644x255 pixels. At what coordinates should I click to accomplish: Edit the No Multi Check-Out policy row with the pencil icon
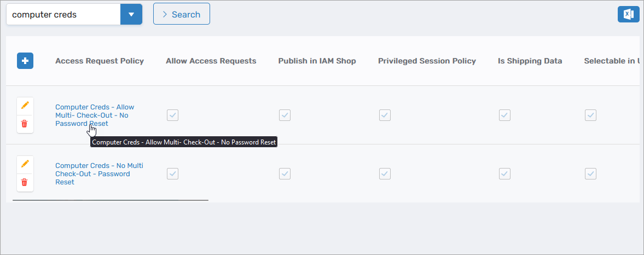[x=25, y=164]
